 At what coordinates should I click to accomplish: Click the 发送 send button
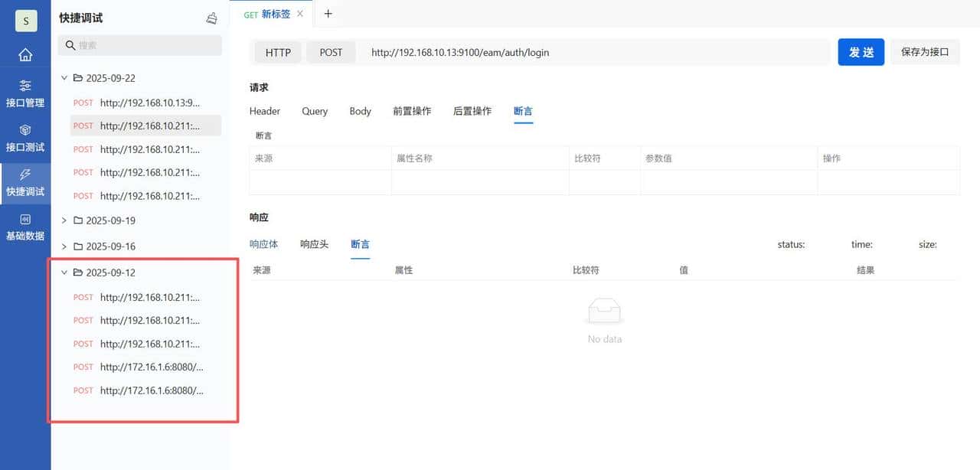861,52
